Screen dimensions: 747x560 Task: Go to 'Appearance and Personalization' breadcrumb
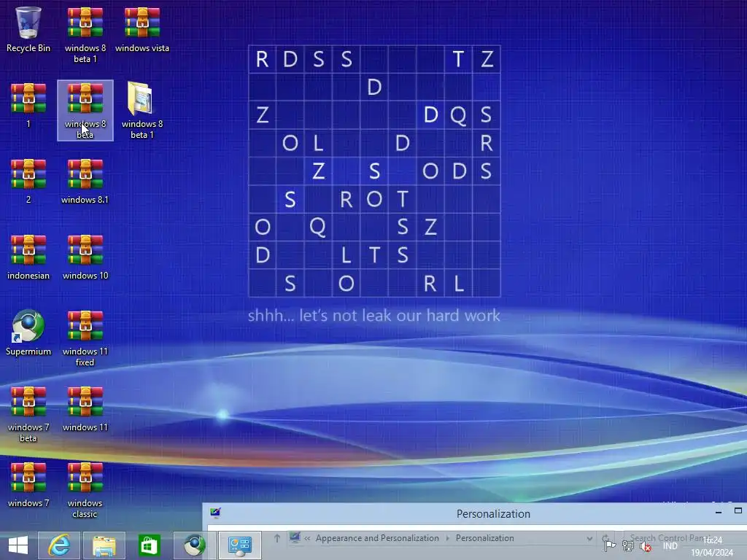point(377,538)
